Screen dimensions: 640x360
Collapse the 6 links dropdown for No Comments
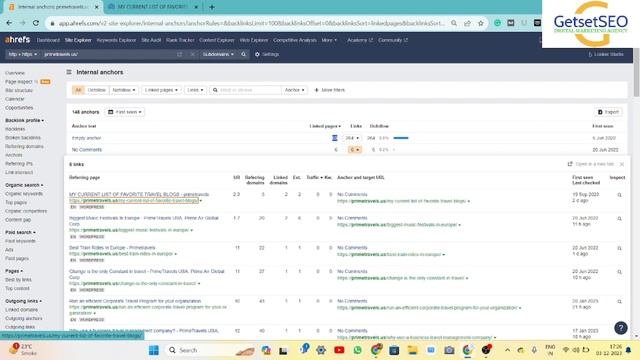(354, 150)
